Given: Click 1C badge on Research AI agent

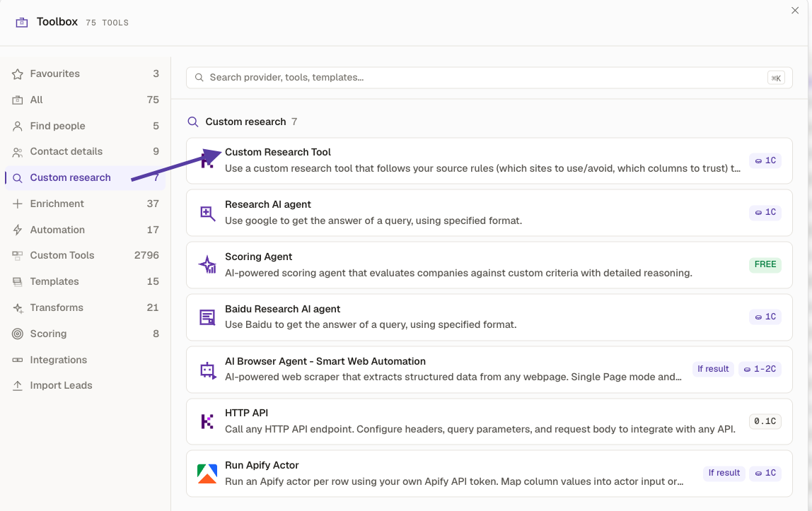Looking at the screenshot, I should pos(765,212).
